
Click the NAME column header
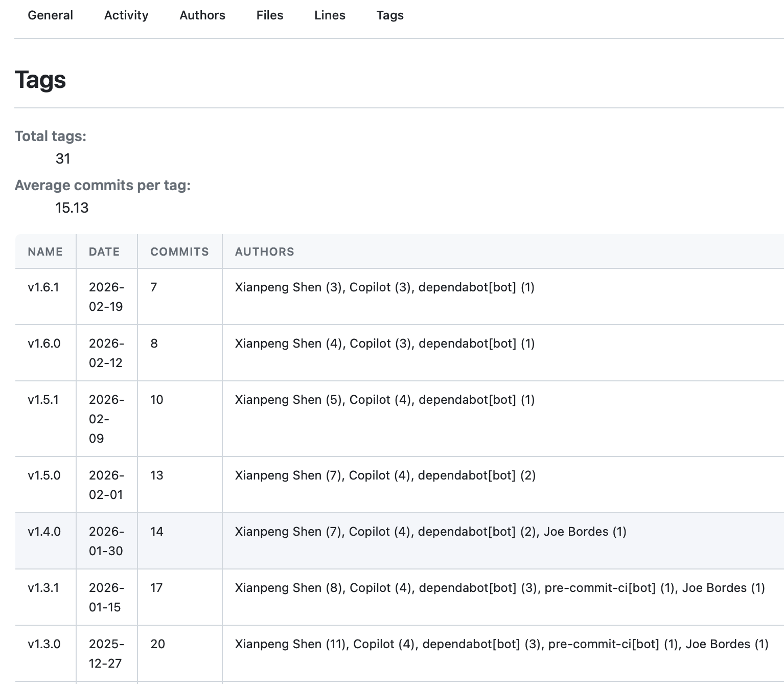pyautogui.click(x=45, y=252)
